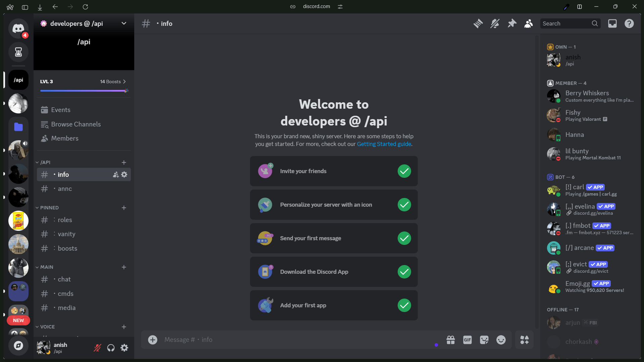Open site settings icon next to discord.com
Viewport: 644px width, 362px height.
(x=340, y=7)
